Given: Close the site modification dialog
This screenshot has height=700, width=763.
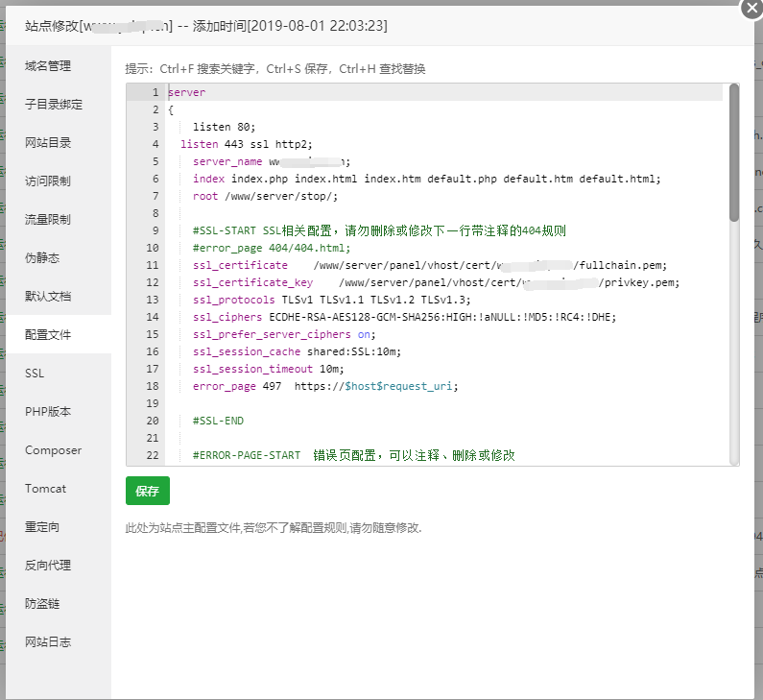Looking at the screenshot, I should [752, 9].
